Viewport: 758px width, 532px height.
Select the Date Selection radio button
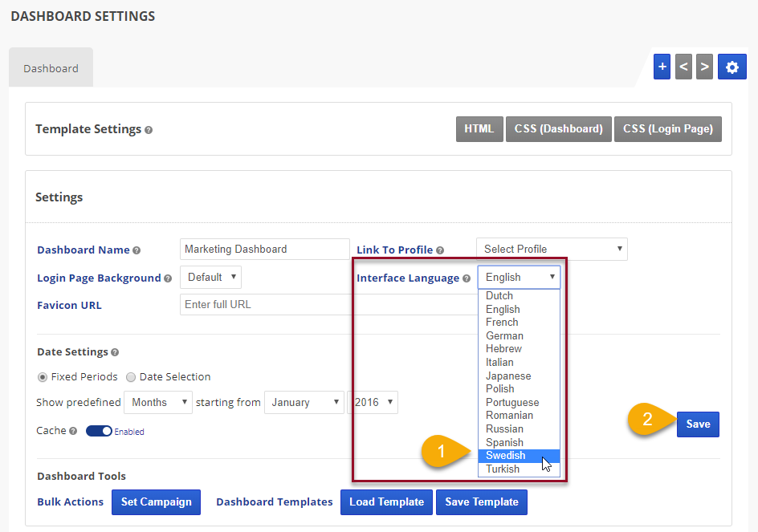(x=131, y=377)
